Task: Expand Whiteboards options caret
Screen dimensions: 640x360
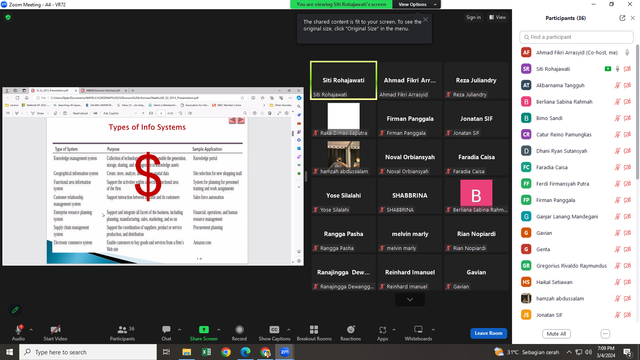Action: 433,329
